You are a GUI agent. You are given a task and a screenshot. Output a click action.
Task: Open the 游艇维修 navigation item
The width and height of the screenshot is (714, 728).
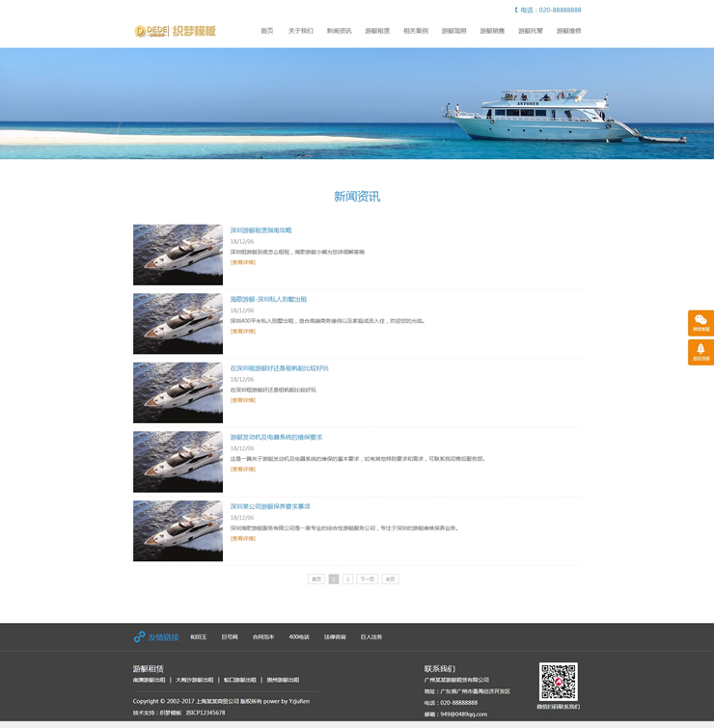point(568,31)
